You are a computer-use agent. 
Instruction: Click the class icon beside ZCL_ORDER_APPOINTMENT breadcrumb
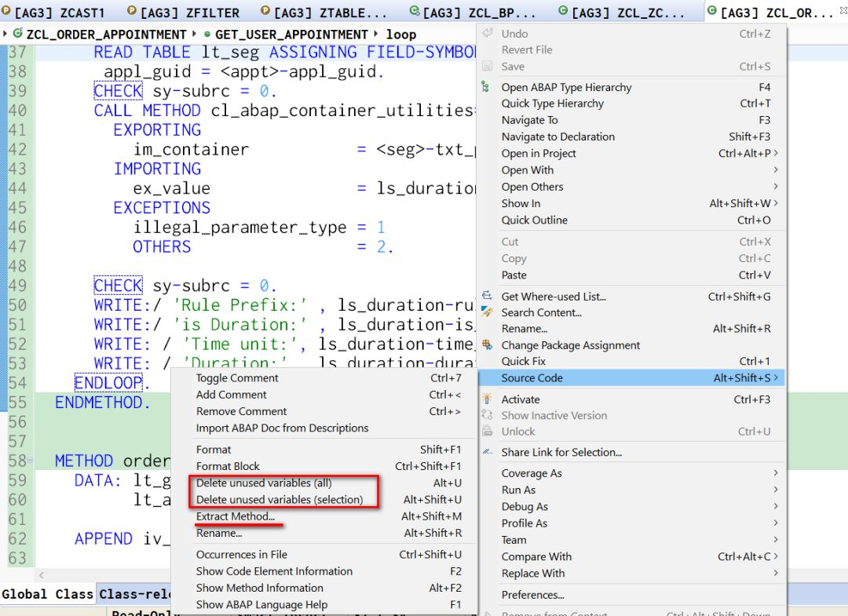tap(18, 34)
